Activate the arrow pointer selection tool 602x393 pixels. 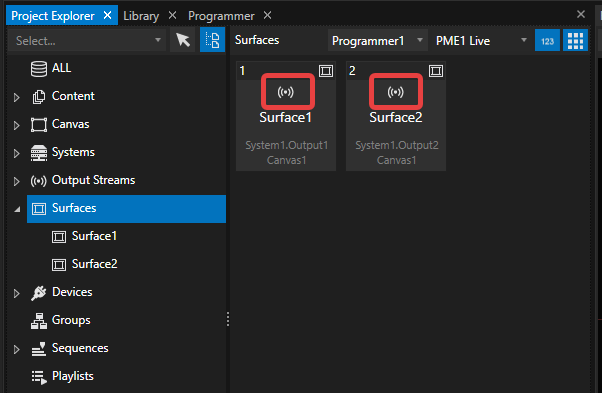(x=183, y=40)
